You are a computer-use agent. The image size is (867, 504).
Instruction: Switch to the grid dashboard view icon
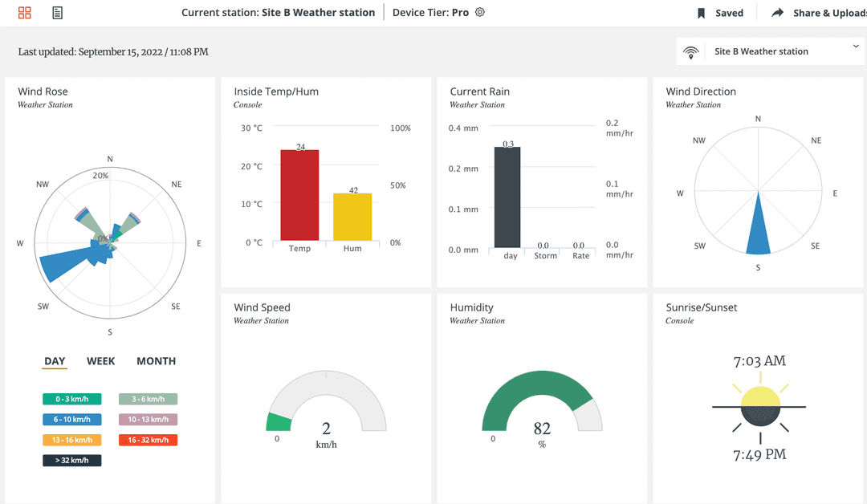25,13
